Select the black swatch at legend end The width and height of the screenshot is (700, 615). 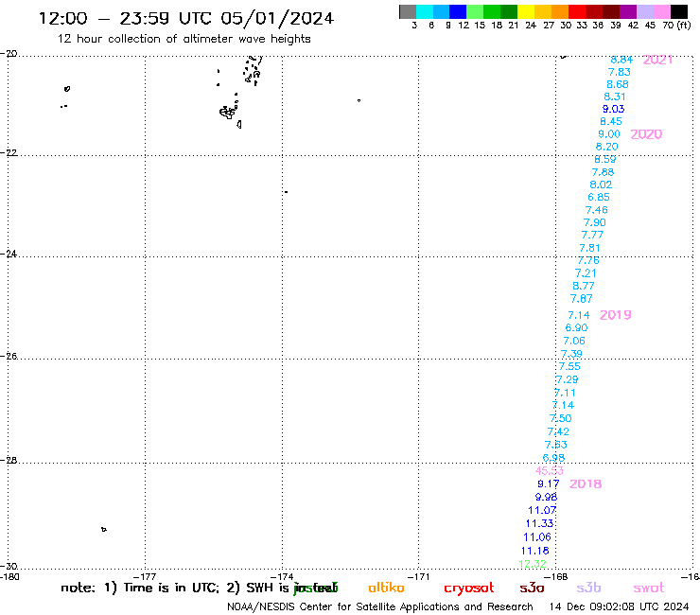point(679,11)
